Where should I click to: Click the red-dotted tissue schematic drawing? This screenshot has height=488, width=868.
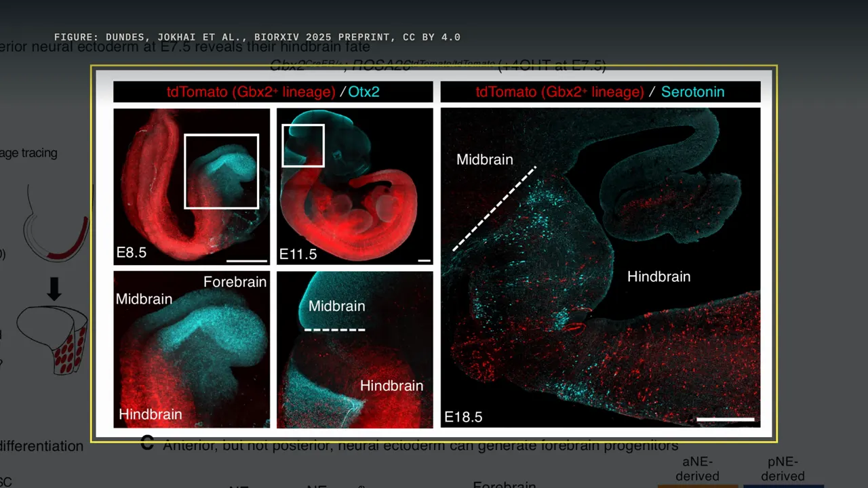click(53, 339)
